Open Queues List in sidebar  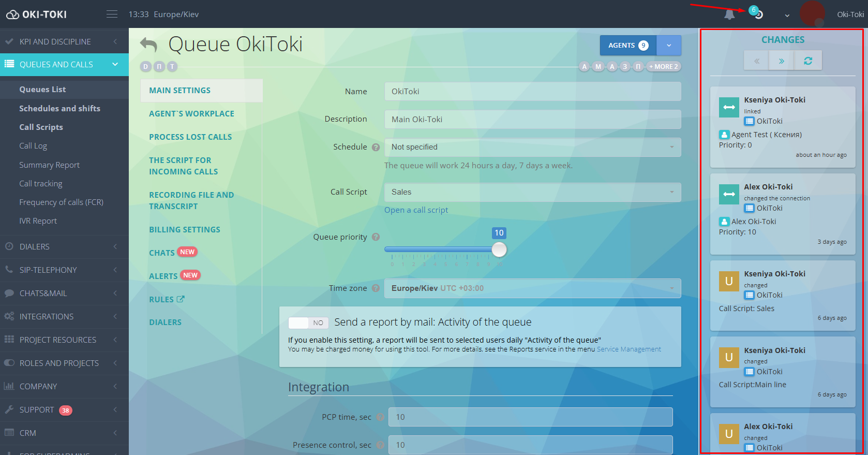click(x=42, y=90)
